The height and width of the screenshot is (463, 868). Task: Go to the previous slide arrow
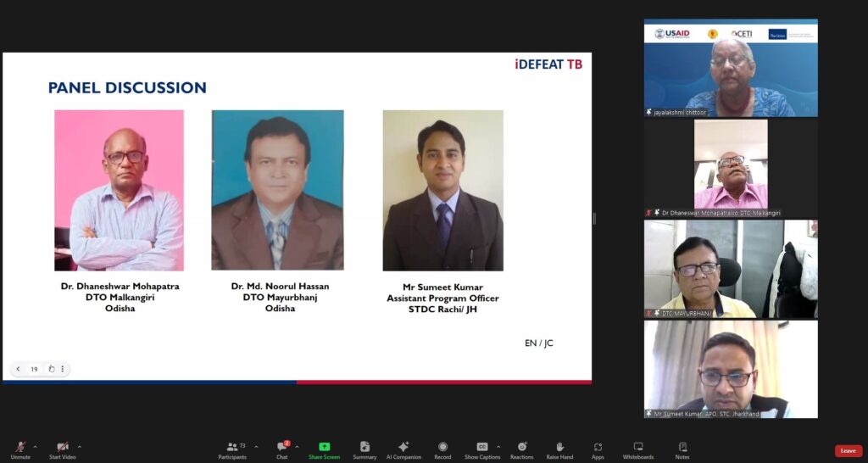pyautogui.click(x=19, y=369)
